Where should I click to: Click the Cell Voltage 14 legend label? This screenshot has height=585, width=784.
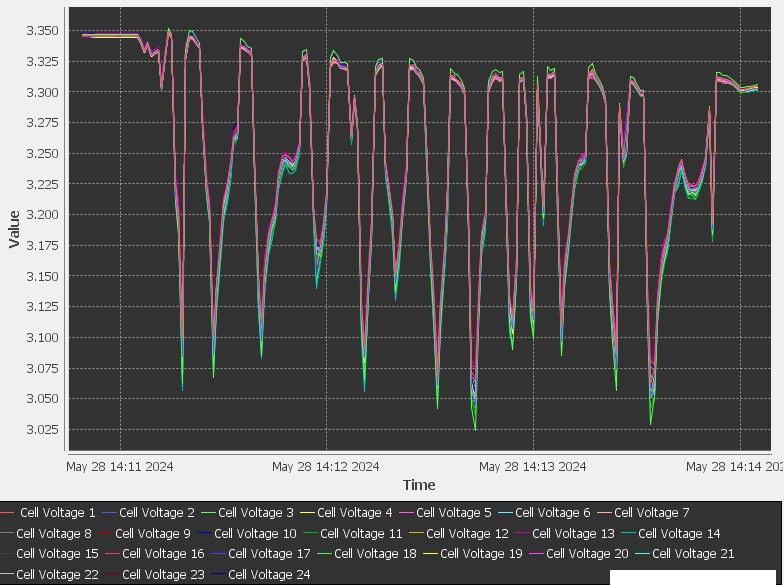[x=679, y=534]
